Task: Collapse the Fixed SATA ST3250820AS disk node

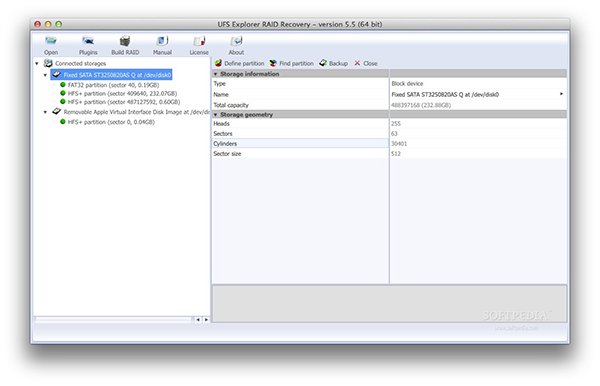Action: (45, 75)
